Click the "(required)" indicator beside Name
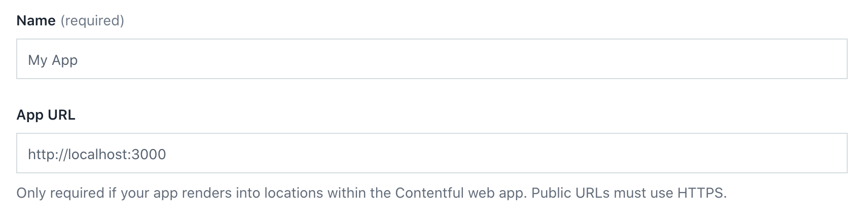Image resolution: width=868 pixels, height=221 pixels. [92, 21]
